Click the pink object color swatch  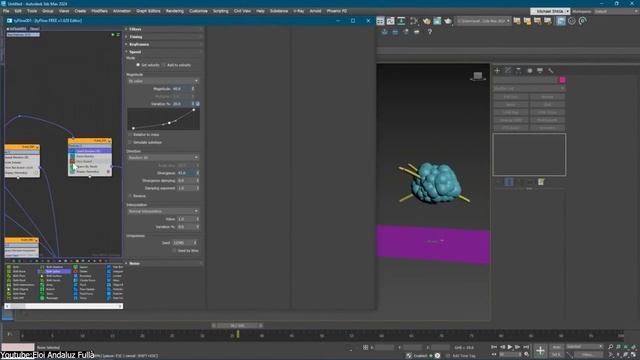click(562, 80)
